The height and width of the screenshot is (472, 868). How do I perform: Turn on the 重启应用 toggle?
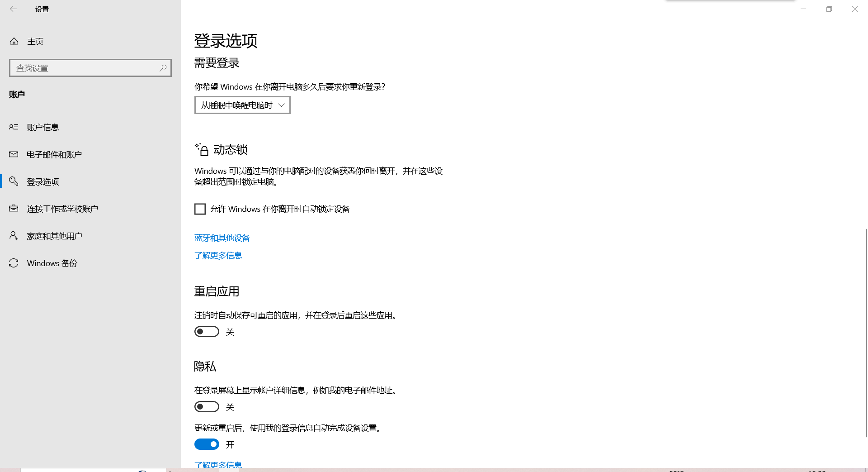coord(207,332)
